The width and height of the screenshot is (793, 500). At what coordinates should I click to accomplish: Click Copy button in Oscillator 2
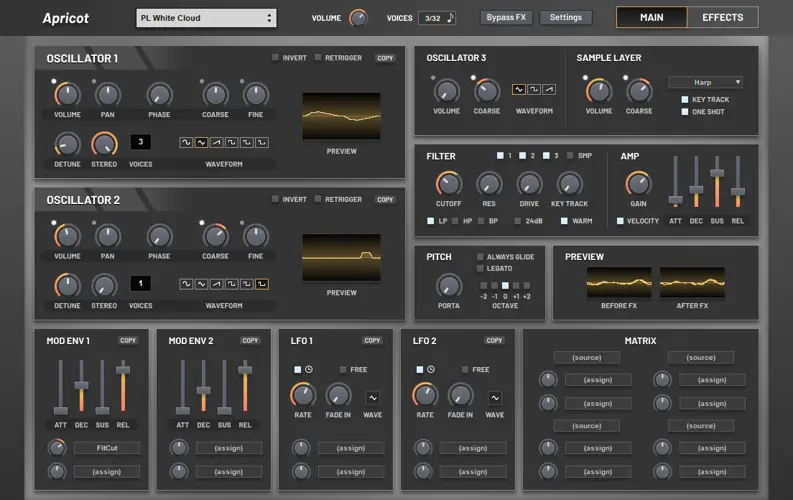point(385,200)
